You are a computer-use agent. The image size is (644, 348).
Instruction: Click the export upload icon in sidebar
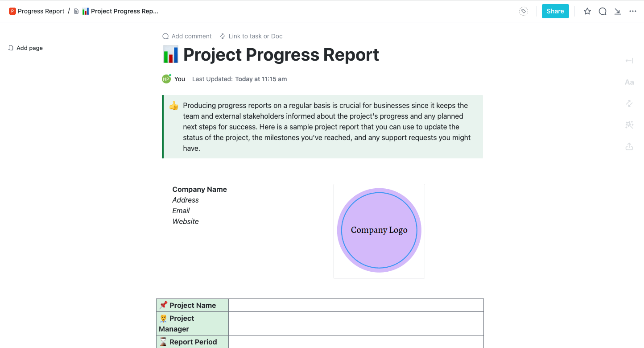click(629, 146)
